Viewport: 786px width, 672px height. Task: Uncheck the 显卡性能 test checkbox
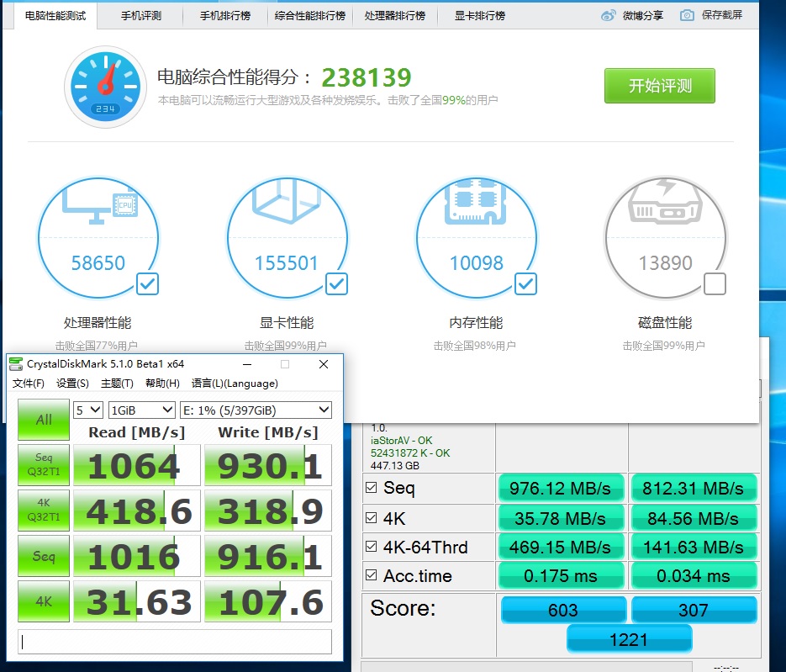[x=336, y=283]
